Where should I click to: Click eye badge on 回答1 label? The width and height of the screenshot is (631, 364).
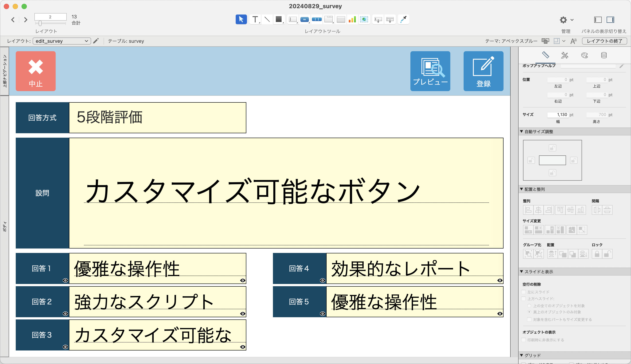(x=65, y=280)
